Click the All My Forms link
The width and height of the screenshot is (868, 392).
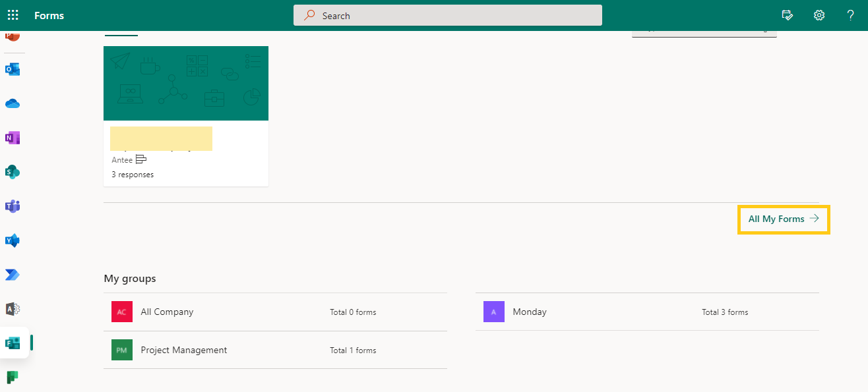click(782, 219)
